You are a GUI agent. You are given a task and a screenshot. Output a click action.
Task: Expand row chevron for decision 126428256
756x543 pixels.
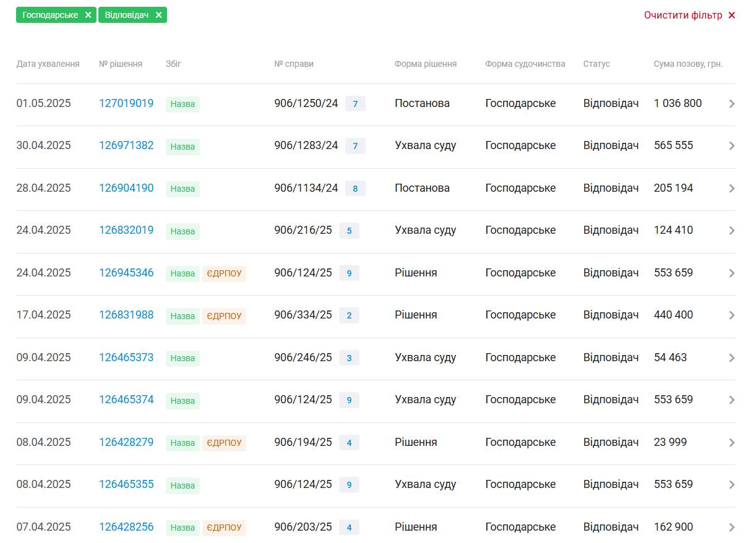(732, 528)
